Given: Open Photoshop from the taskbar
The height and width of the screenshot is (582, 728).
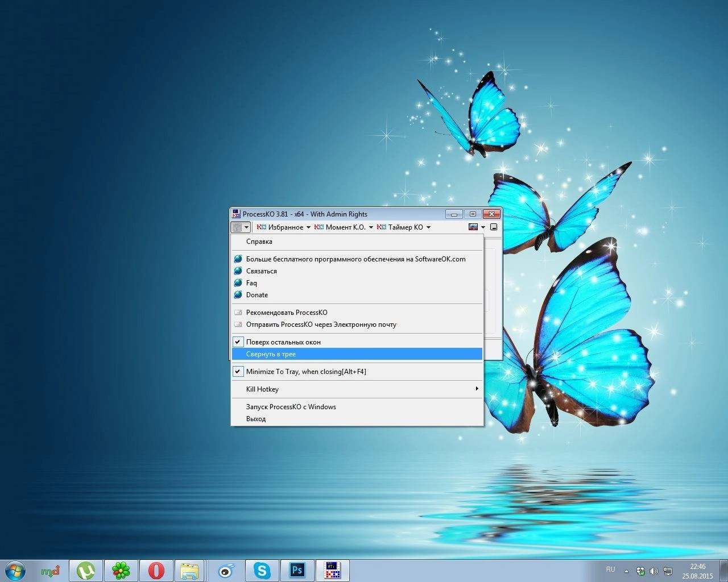Looking at the screenshot, I should pyautogui.click(x=297, y=571).
